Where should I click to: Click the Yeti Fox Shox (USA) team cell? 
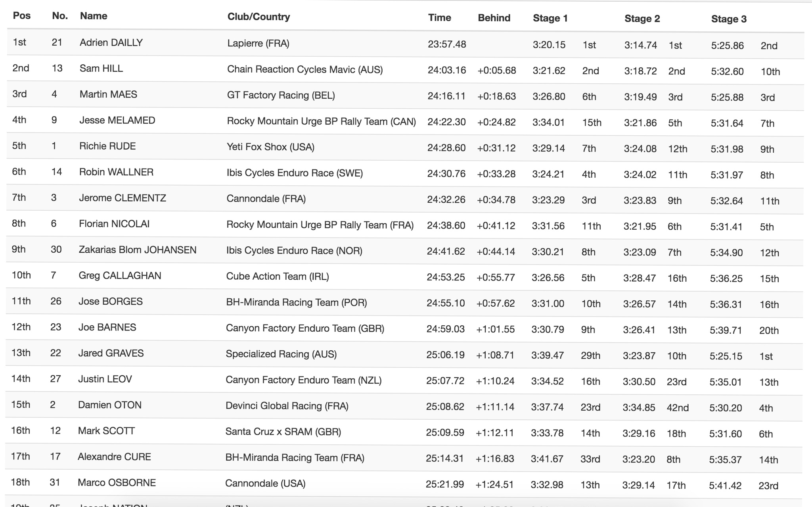click(x=270, y=147)
